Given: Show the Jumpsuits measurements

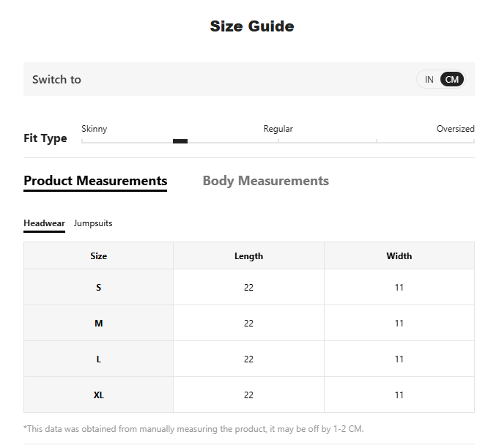Looking at the screenshot, I should click(93, 223).
